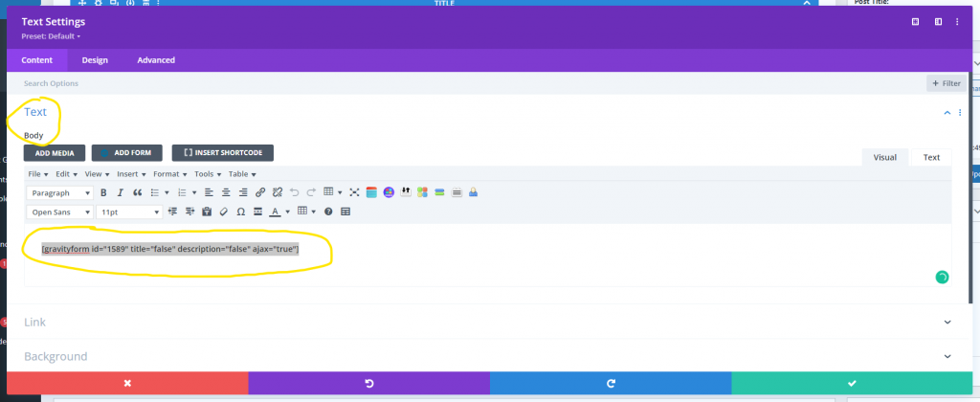Remove link with the broken chain icon
This screenshot has height=402, width=980.
(278, 192)
